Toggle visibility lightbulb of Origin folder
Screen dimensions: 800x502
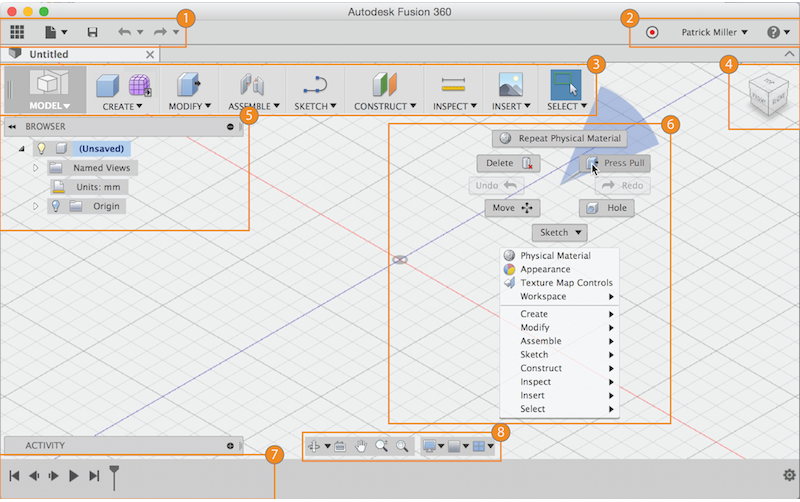coord(56,206)
